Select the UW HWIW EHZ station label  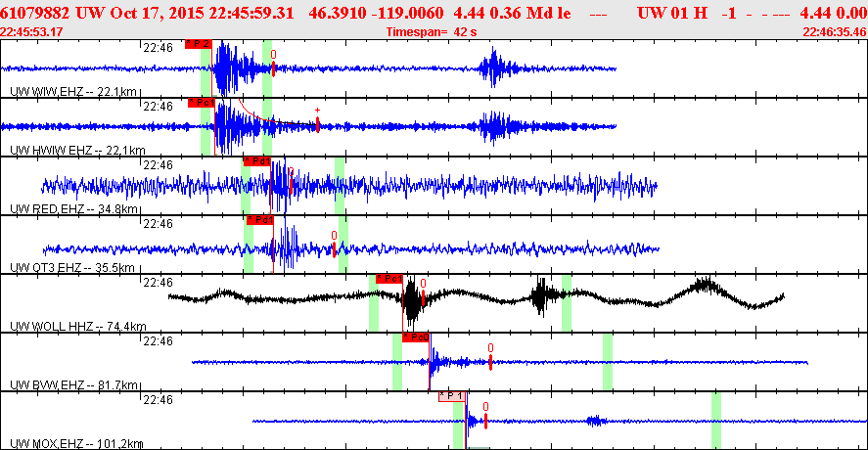pyautogui.click(x=77, y=151)
